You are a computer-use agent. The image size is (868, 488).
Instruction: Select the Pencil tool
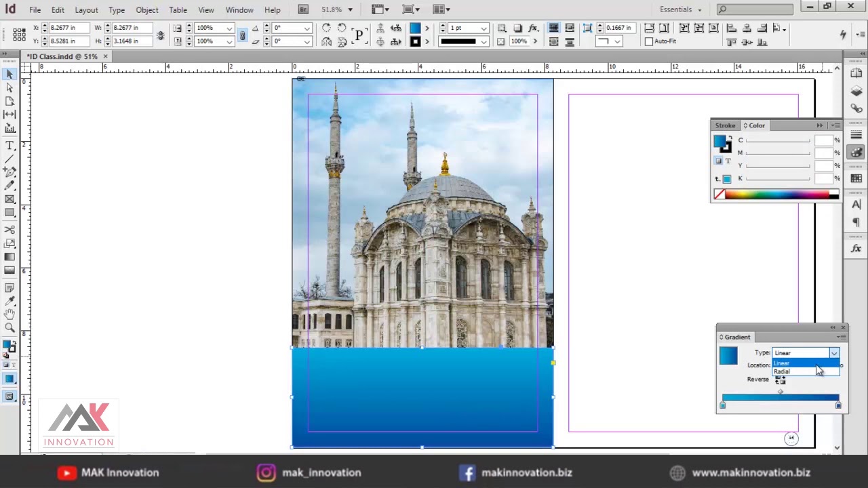click(9, 185)
